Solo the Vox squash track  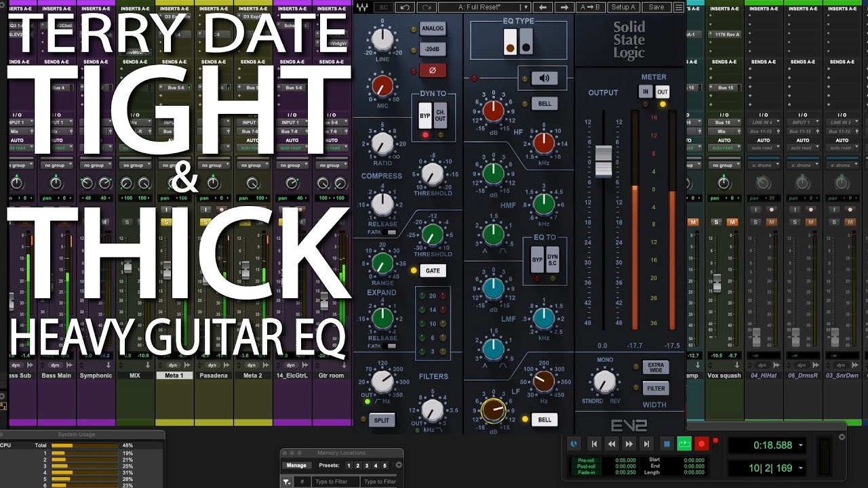coord(716,222)
